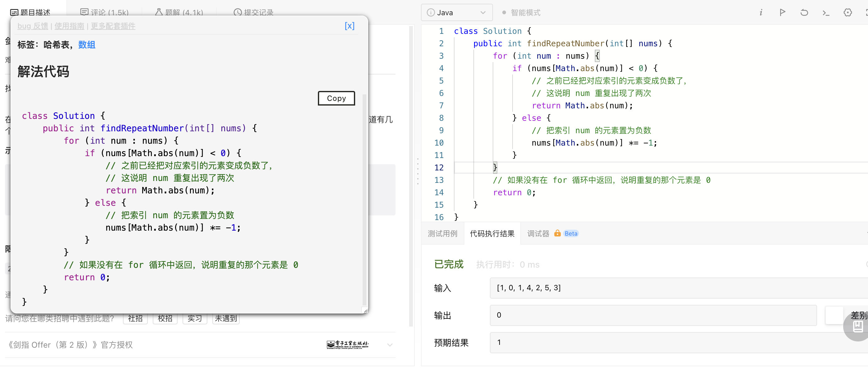Click 'return 0;' on editor line 14

click(x=514, y=192)
